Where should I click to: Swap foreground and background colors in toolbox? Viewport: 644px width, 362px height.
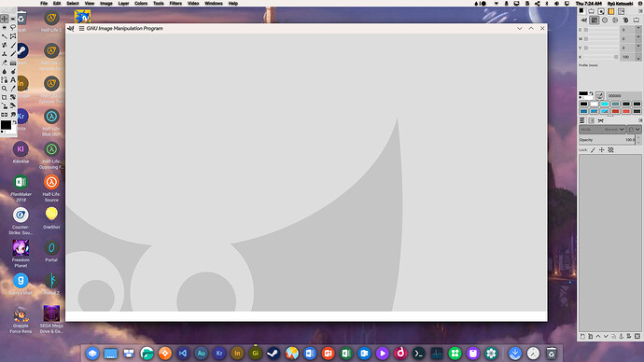[x=14, y=122]
